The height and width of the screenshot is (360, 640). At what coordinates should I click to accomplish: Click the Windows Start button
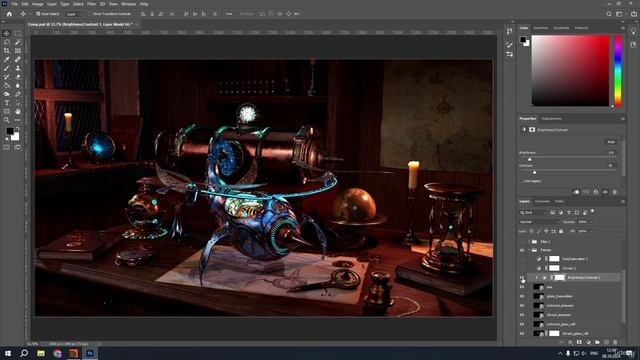[8, 353]
